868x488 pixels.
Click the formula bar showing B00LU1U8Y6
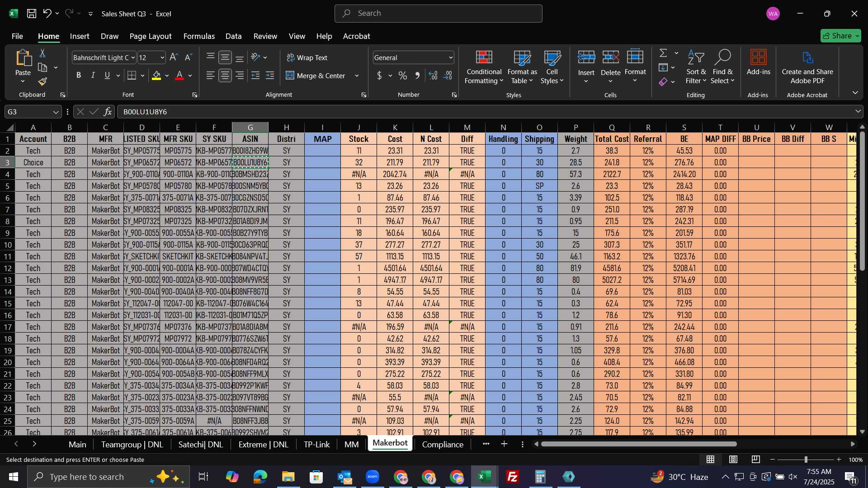click(490, 112)
